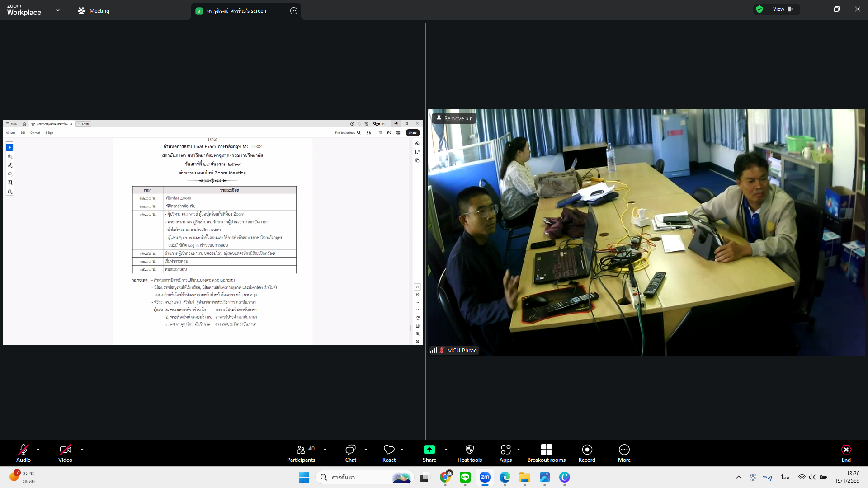868x488 pixels.
Task: Expand audio options arrow
Action: click(38, 450)
